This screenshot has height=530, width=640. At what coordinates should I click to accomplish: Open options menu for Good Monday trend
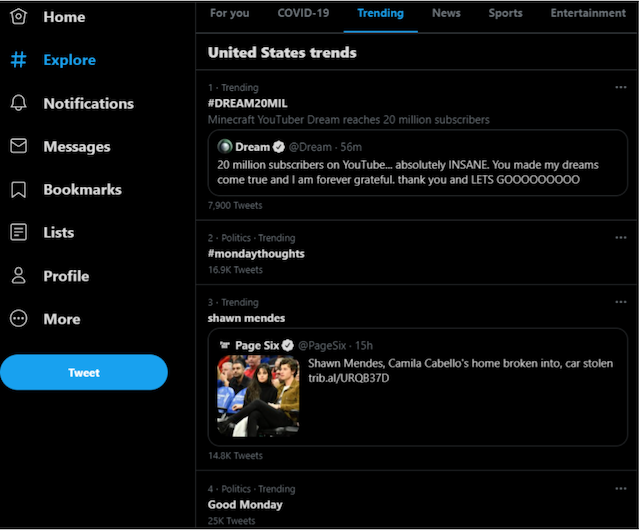pyautogui.click(x=621, y=489)
